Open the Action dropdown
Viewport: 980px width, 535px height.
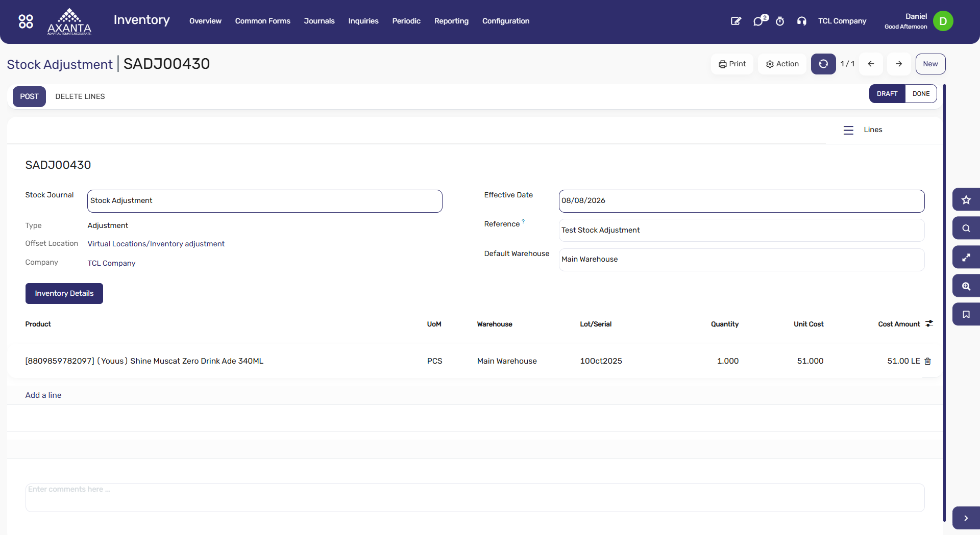point(782,64)
